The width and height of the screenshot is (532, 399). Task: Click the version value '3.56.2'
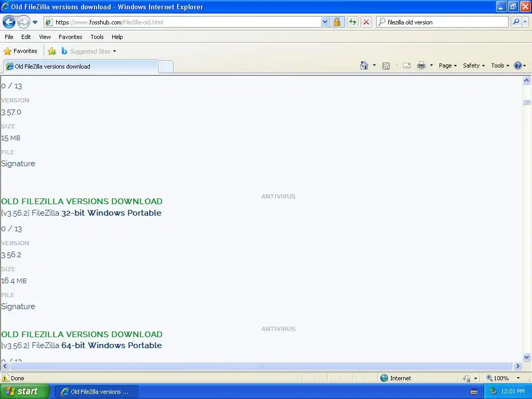pyautogui.click(x=11, y=255)
